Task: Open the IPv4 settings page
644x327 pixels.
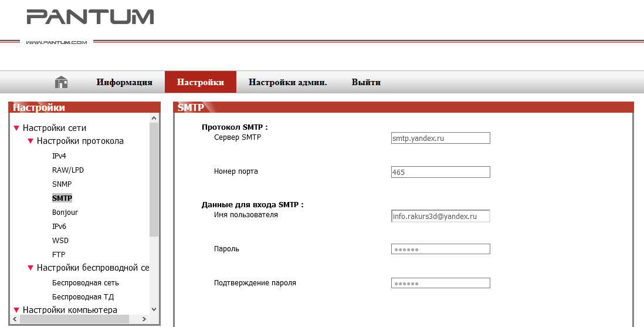Action: [59, 156]
